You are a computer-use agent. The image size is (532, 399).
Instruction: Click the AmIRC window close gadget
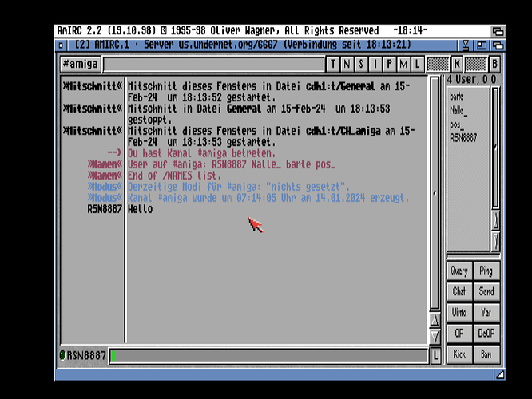pos(61,45)
